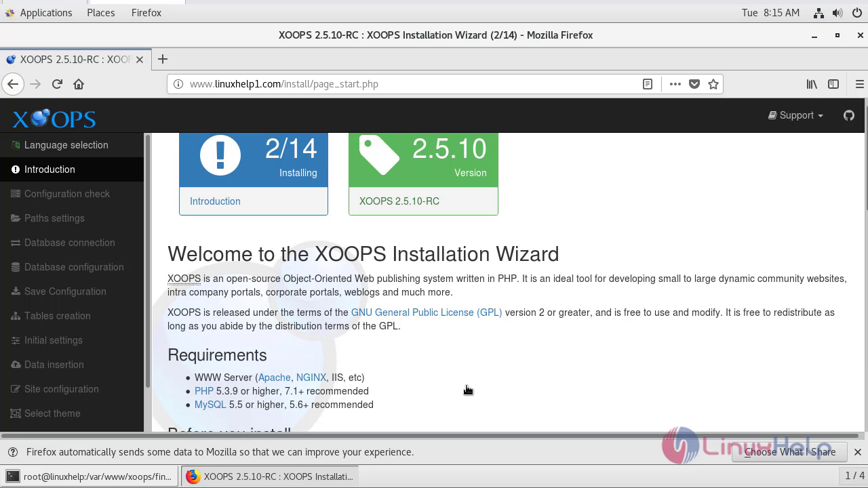Viewport: 868px width, 488px height.
Task: Click the white exclamation icon on Installing card
Action: 220,155
